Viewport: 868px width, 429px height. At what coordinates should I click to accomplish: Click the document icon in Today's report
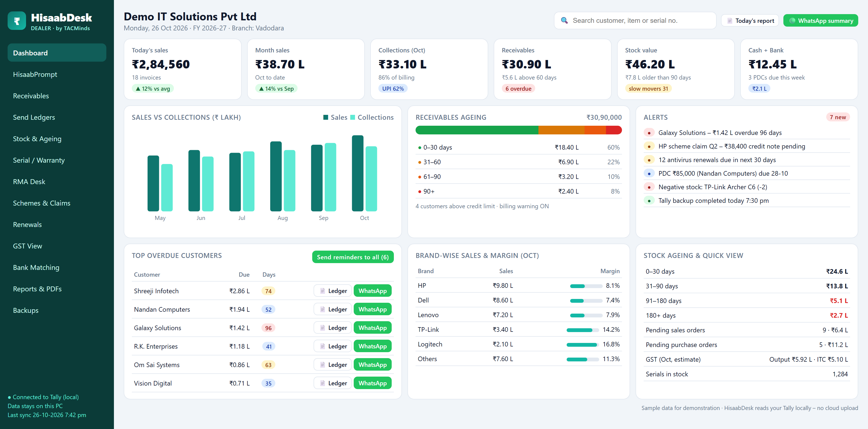click(x=729, y=21)
